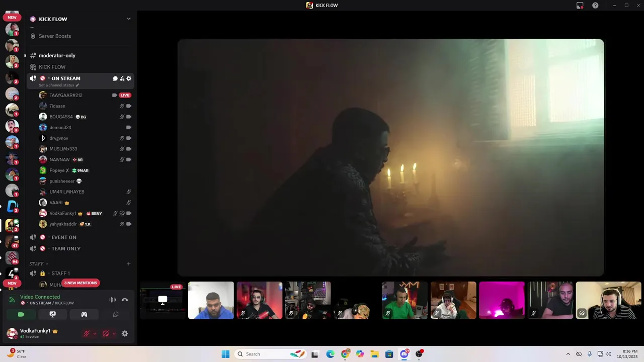Select user MUSLIMx333 in voice list
The image size is (644, 362).
click(x=63, y=149)
